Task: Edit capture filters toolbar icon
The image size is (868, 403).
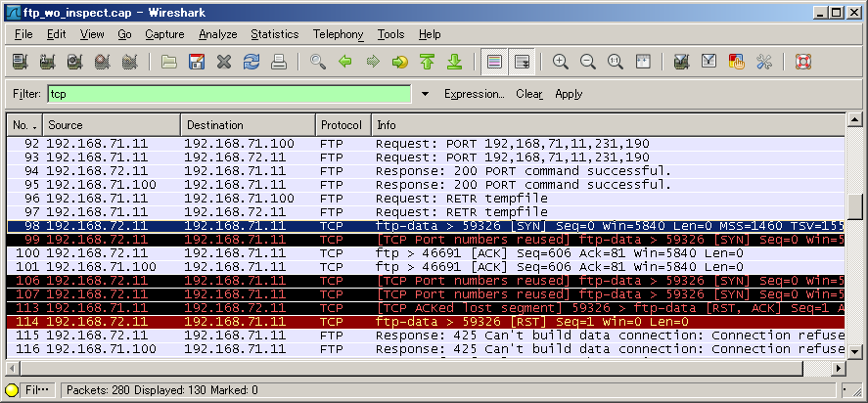Action: [x=682, y=62]
